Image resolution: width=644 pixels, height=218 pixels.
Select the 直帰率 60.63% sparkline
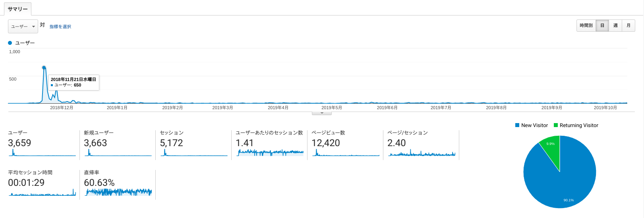118,192
